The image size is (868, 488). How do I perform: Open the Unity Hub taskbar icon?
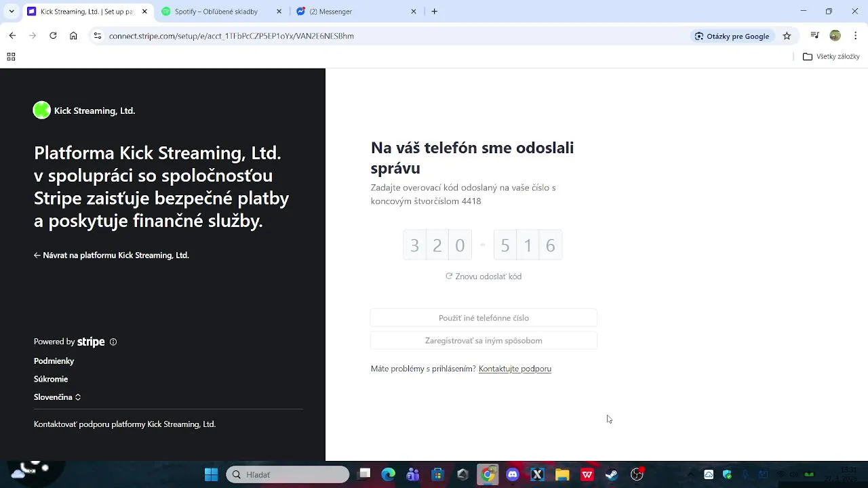click(462, 474)
